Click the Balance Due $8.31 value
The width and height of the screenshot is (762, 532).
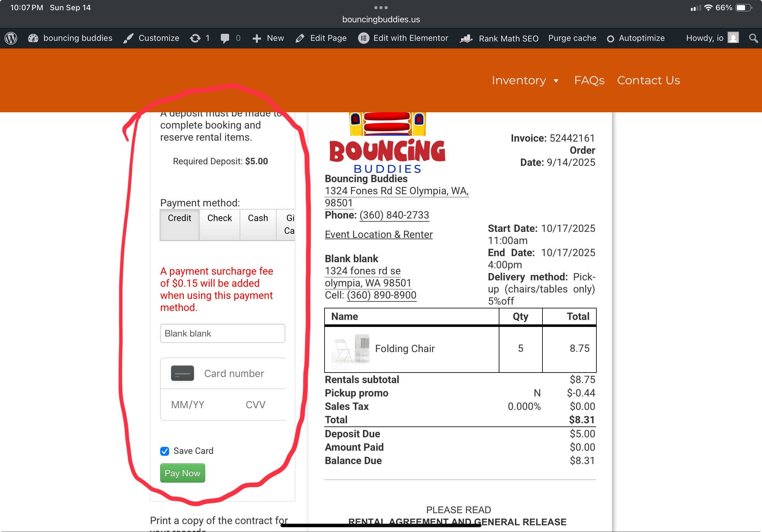(582, 461)
